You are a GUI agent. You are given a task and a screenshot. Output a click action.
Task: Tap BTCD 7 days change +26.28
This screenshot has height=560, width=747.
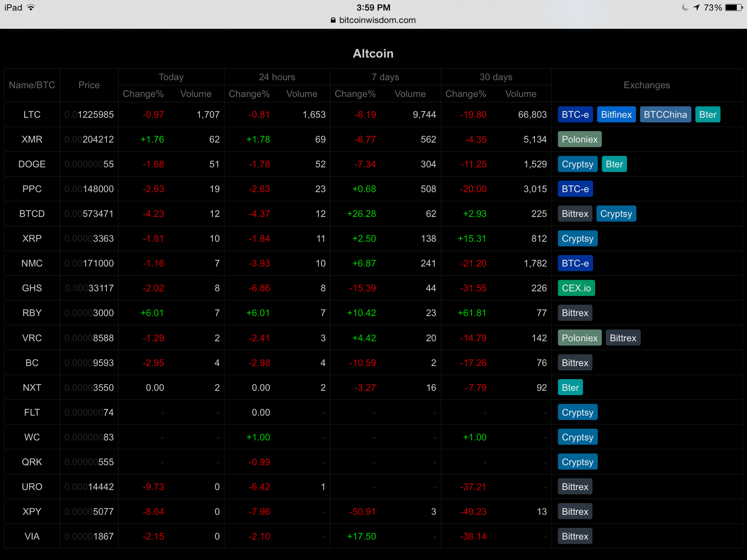point(361,214)
